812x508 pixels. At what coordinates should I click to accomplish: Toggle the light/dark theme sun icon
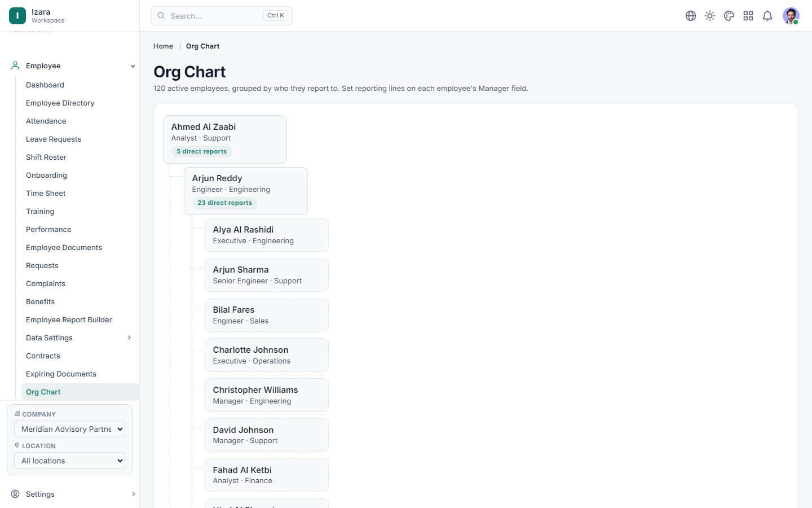pyautogui.click(x=710, y=16)
